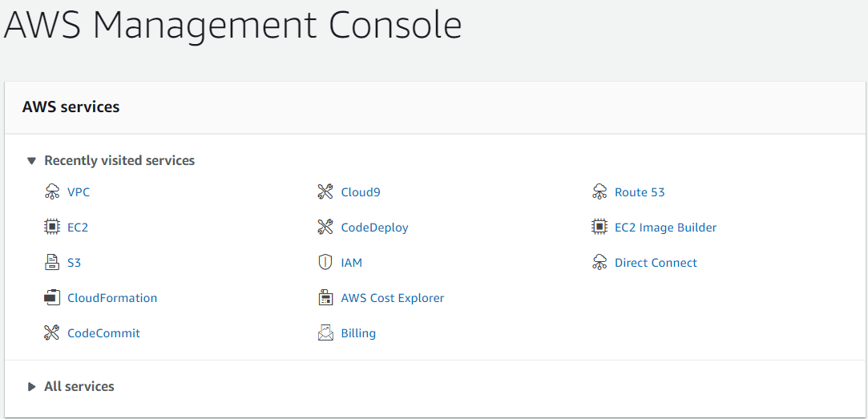Click the AWS Cost Explorer icon
868x419 pixels.
click(325, 298)
